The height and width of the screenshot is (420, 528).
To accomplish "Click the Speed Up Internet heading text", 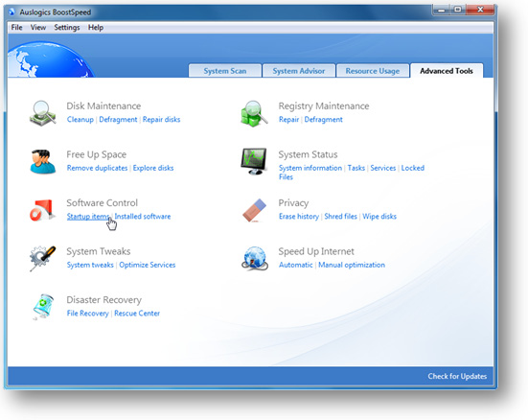I will click(x=316, y=251).
